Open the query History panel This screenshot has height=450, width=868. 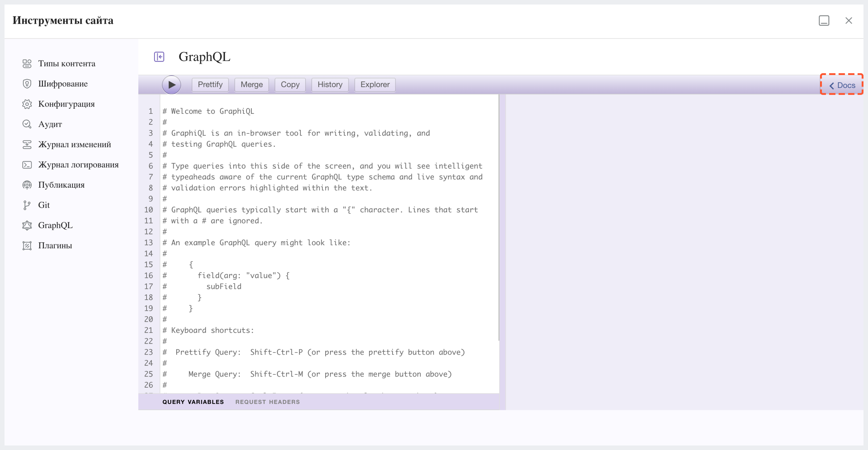click(x=329, y=85)
